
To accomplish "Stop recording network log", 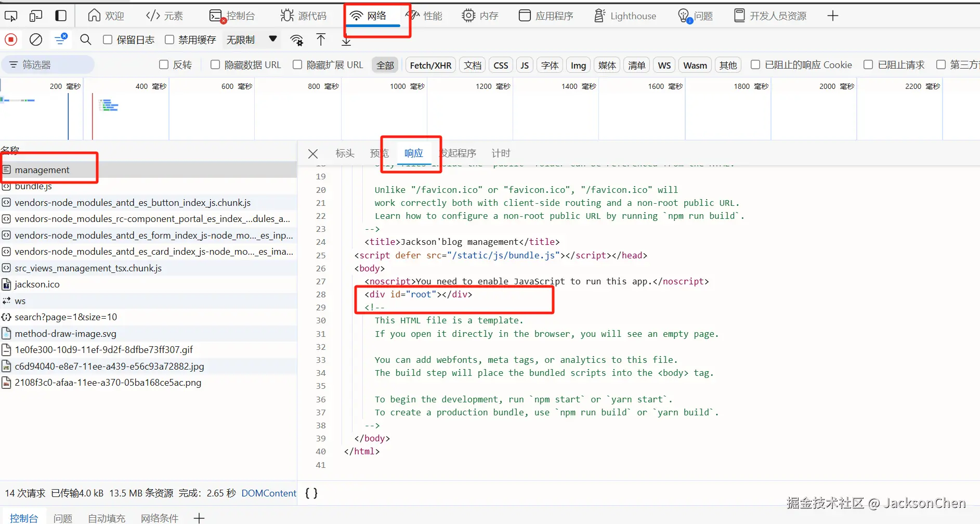I will [x=11, y=40].
